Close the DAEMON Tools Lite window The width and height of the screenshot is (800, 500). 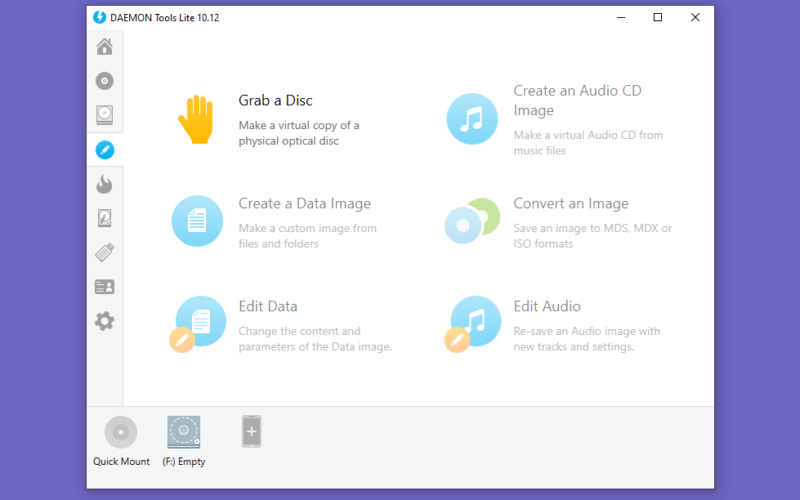point(695,17)
